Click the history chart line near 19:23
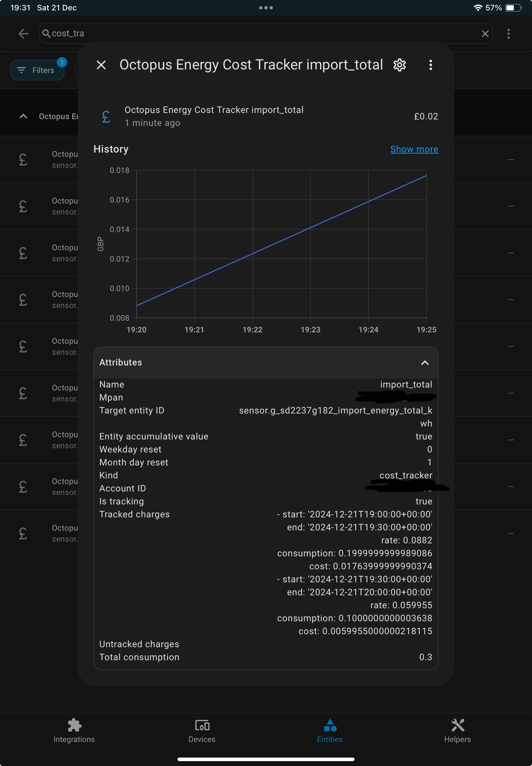Screen dimensions: 532x766 [310, 228]
